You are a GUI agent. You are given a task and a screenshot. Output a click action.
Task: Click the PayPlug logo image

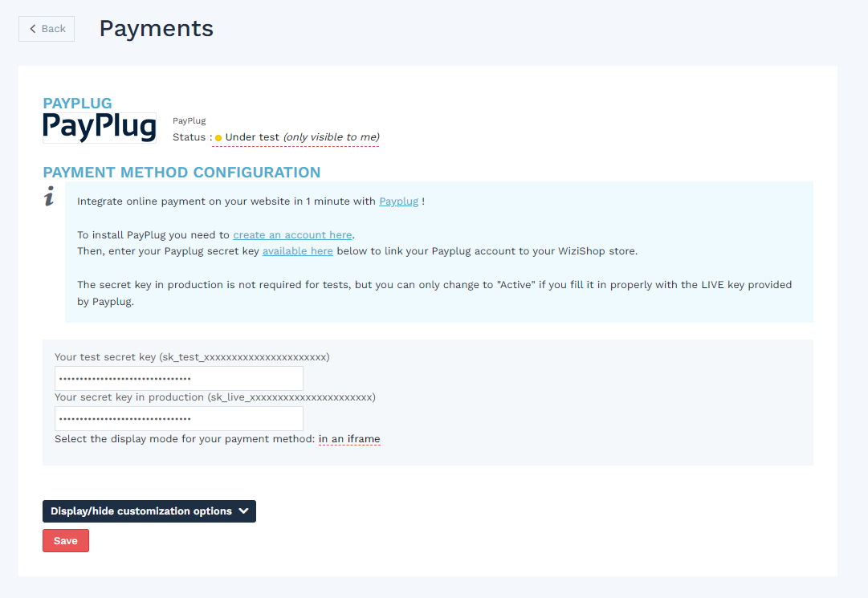pos(100,128)
